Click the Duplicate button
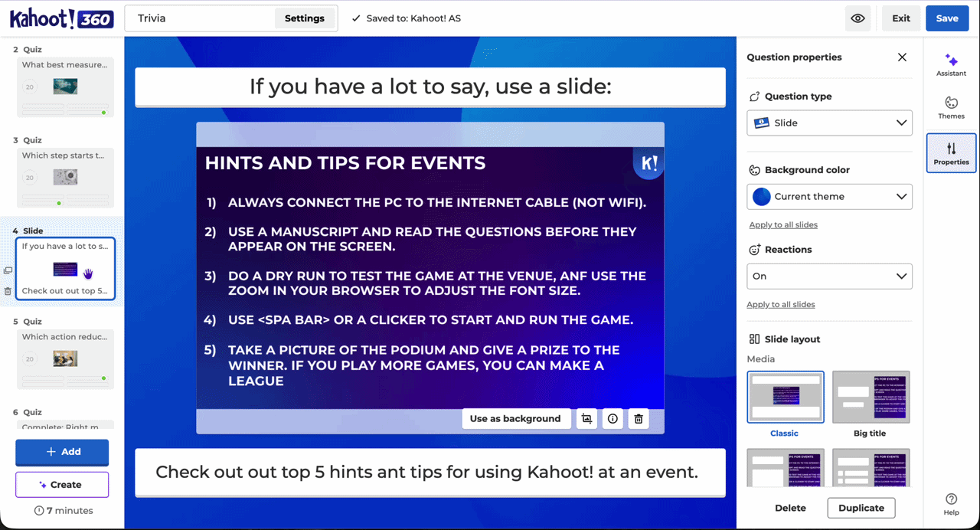980x530 pixels. 861,508
